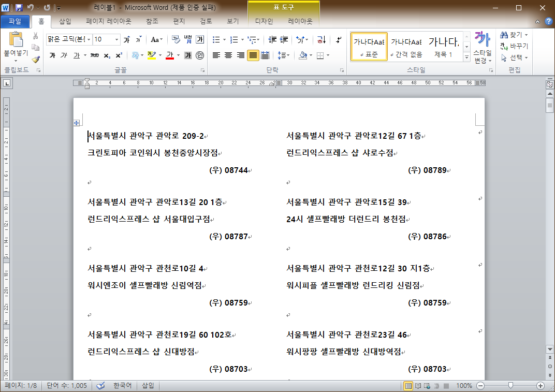555x392 pixels.
Task: Click the table move handle icon
Action: pyautogui.click(x=77, y=123)
